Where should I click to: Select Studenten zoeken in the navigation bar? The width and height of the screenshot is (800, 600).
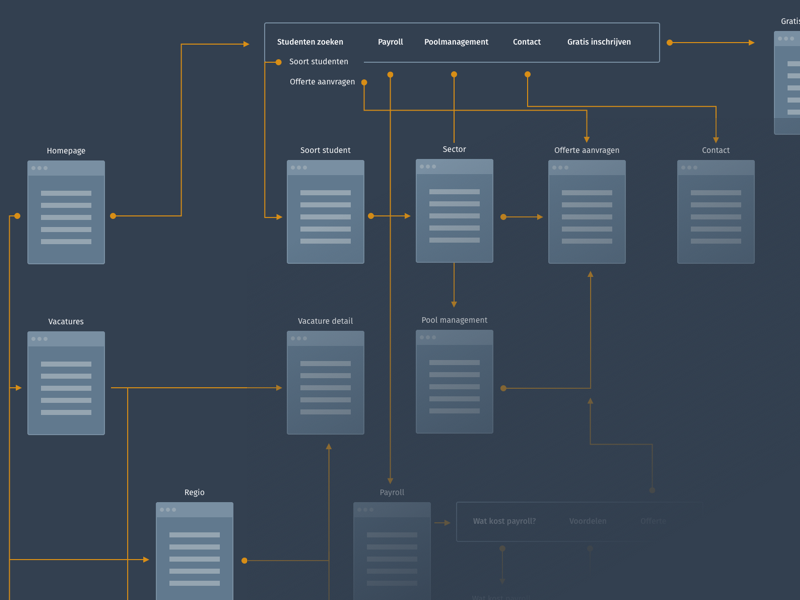point(310,42)
